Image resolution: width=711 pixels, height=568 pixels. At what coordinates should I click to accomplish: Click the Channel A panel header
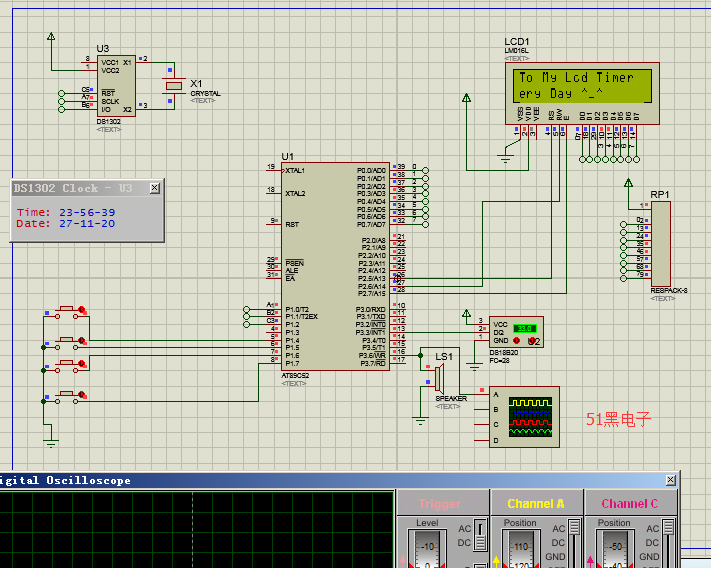pyautogui.click(x=536, y=504)
